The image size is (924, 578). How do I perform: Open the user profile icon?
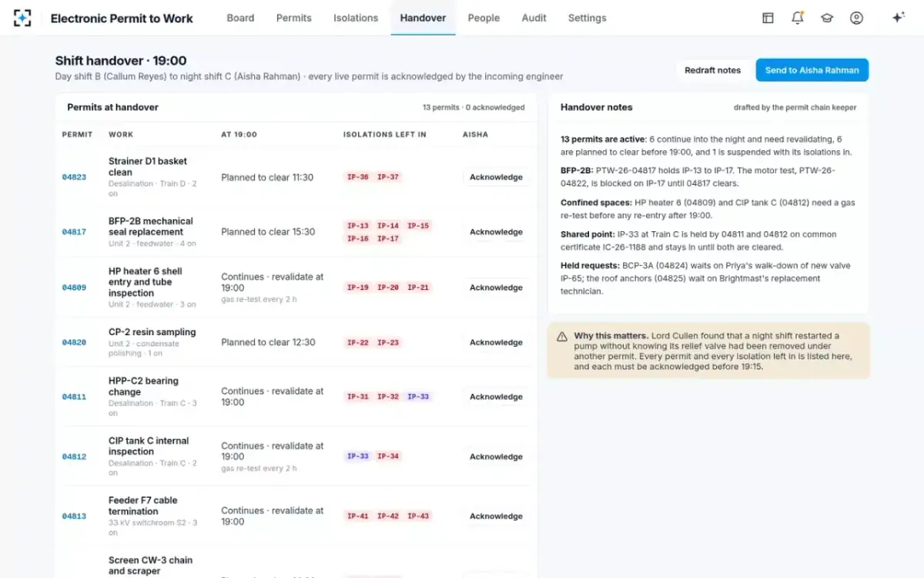click(x=856, y=18)
